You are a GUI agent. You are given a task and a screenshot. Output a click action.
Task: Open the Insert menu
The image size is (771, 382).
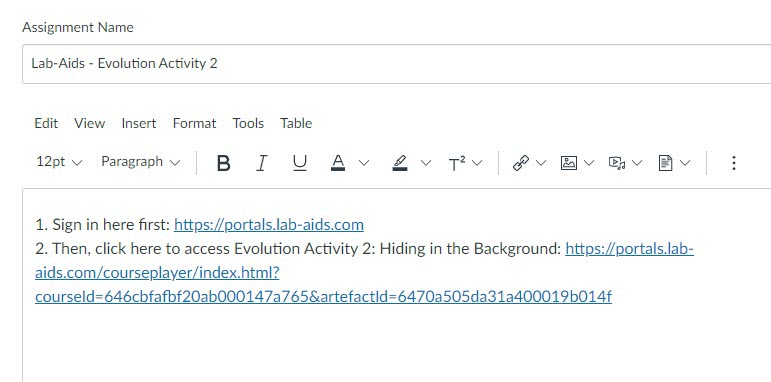point(139,123)
